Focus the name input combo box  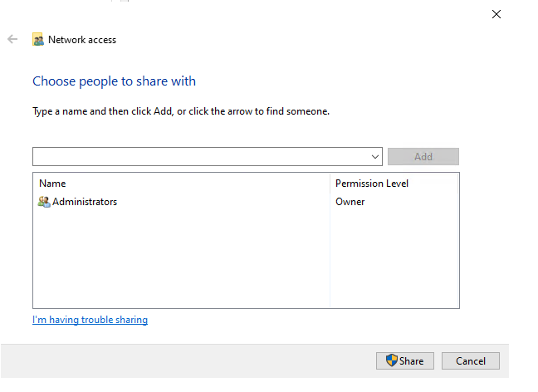coord(208,157)
